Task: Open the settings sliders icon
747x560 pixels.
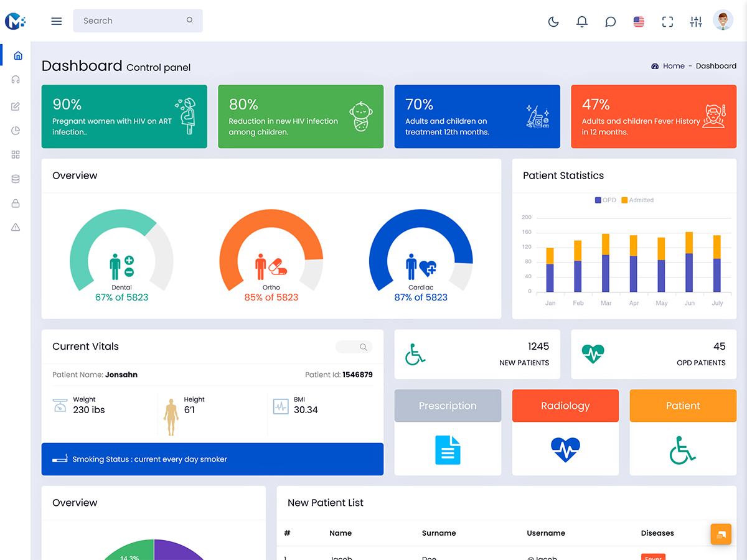Action: coord(696,22)
